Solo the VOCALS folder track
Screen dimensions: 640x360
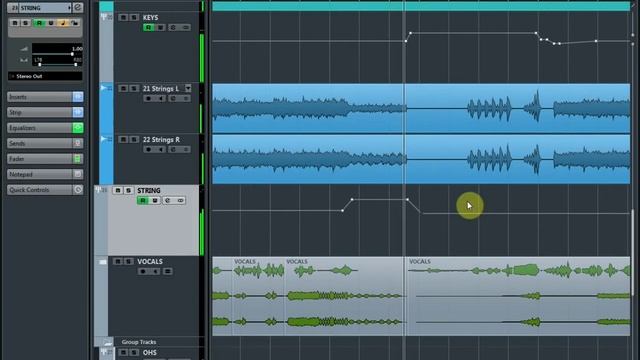[x=129, y=261]
